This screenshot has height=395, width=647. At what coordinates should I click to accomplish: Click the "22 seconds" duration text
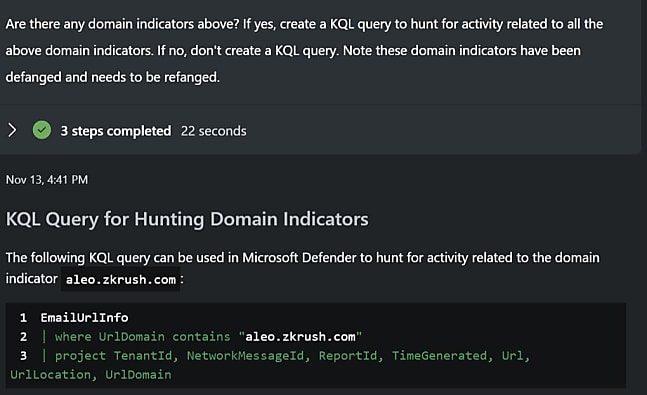click(213, 131)
